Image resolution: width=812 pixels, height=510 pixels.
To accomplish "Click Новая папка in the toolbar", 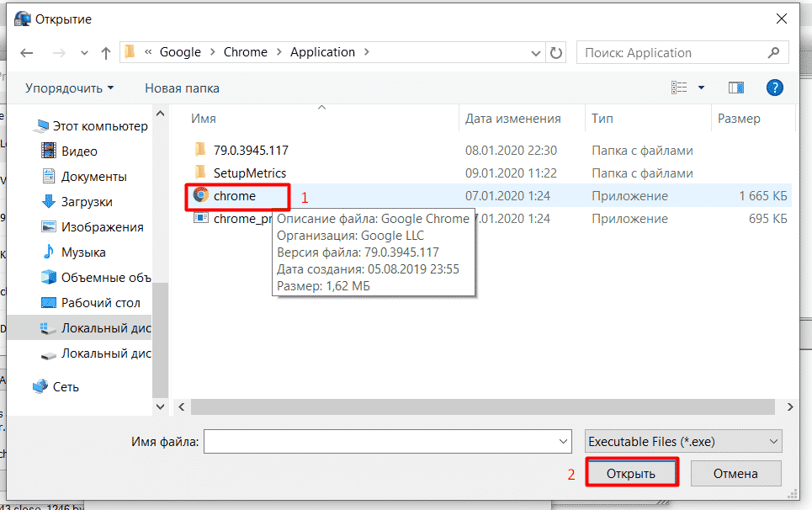I will click(x=182, y=88).
